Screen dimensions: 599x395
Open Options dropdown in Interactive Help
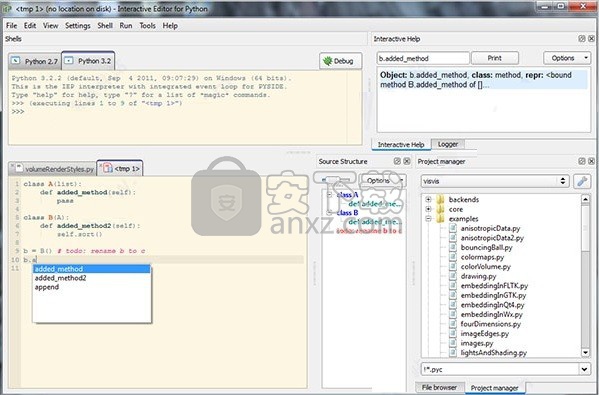pos(567,58)
